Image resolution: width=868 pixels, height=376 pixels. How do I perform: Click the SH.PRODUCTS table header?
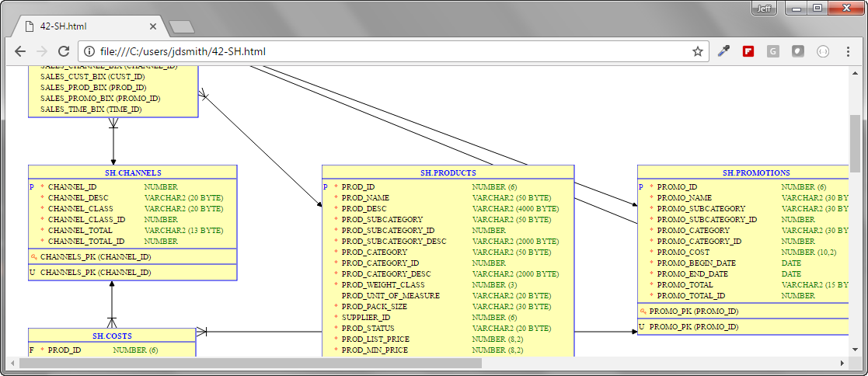pos(448,172)
